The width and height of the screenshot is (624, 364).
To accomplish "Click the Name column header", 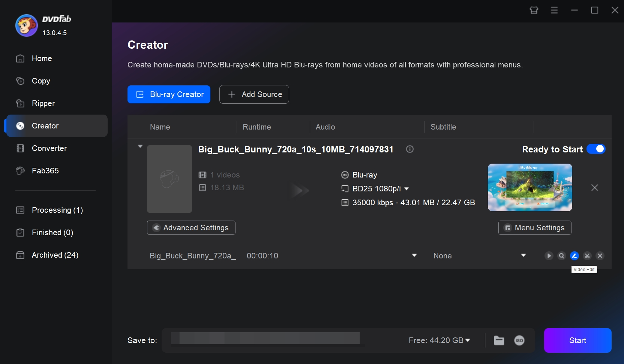I will pyautogui.click(x=160, y=127).
